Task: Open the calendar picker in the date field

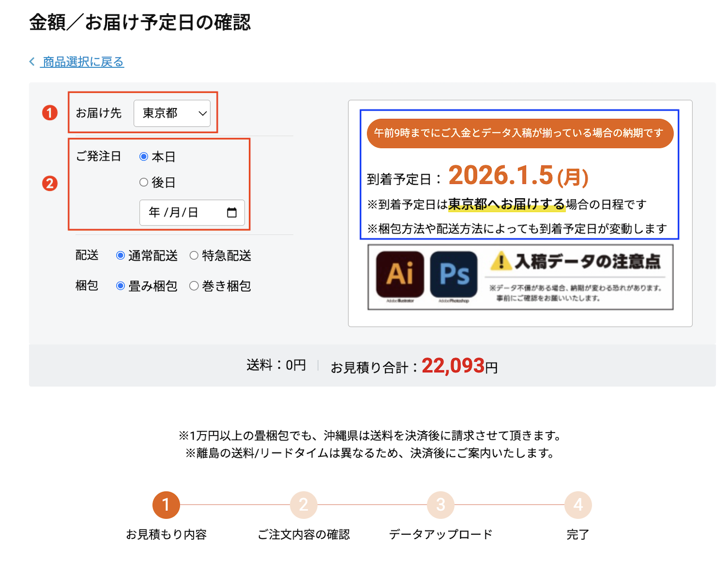Action: [233, 213]
